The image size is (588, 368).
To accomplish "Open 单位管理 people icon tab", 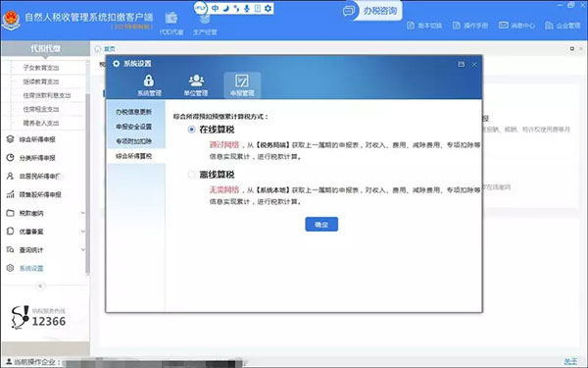I will 196,85.
